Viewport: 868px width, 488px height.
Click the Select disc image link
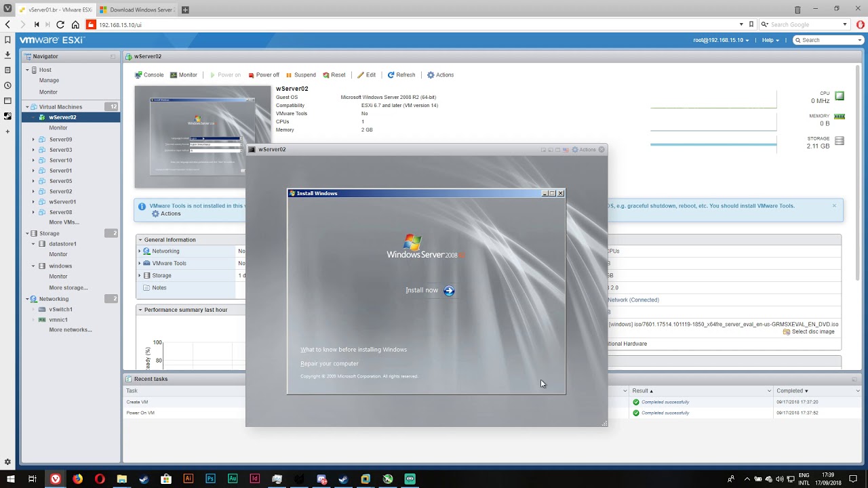tap(809, 332)
